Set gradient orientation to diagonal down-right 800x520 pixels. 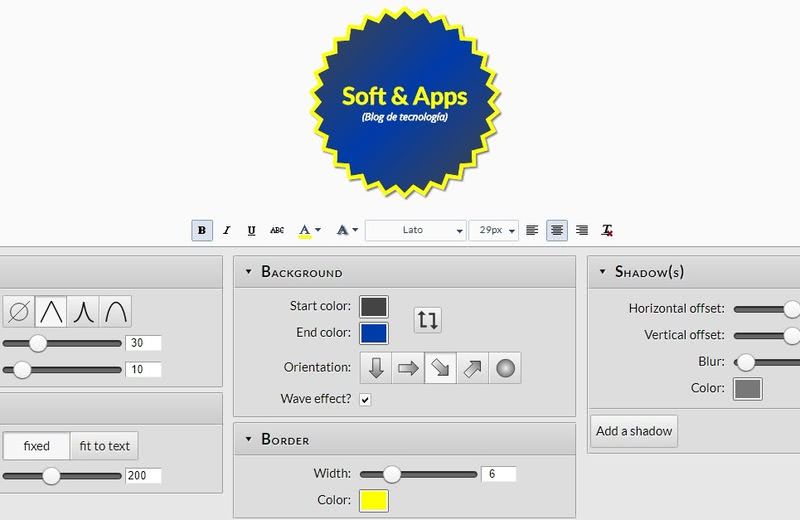440,368
